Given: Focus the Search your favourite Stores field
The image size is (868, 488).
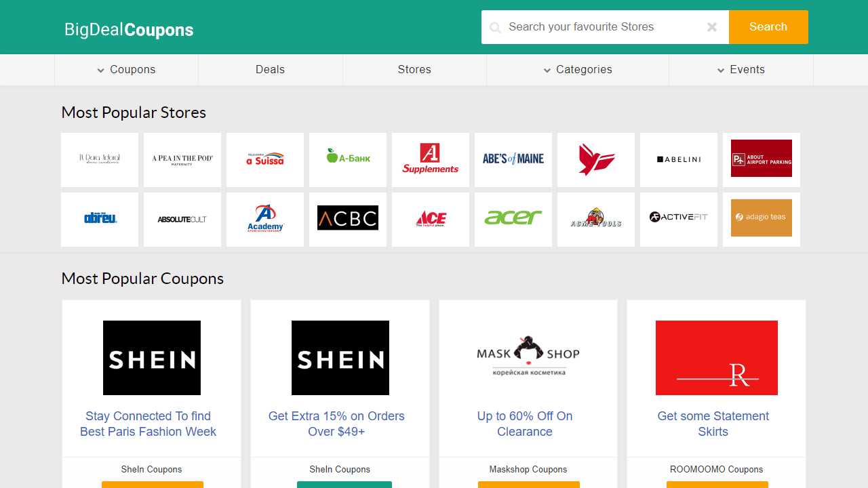Looking at the screenshot, I should coord(604,27).
